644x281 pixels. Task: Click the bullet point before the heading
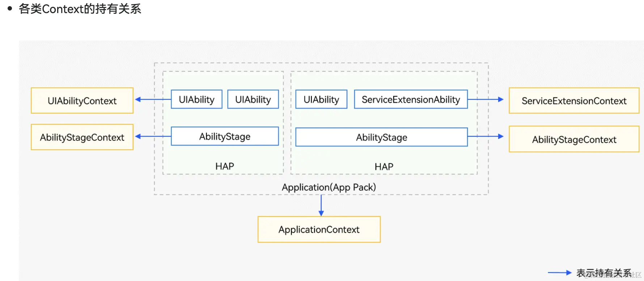coord(10,8)
